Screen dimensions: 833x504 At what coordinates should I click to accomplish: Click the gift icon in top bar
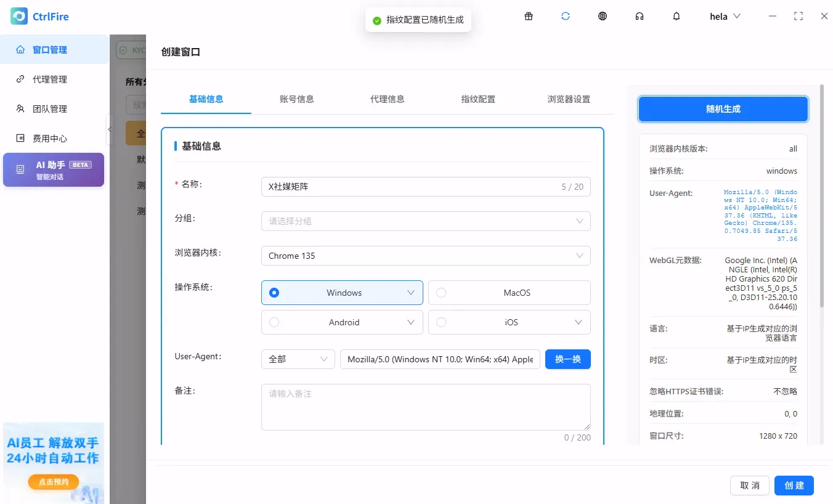point(529,17)
